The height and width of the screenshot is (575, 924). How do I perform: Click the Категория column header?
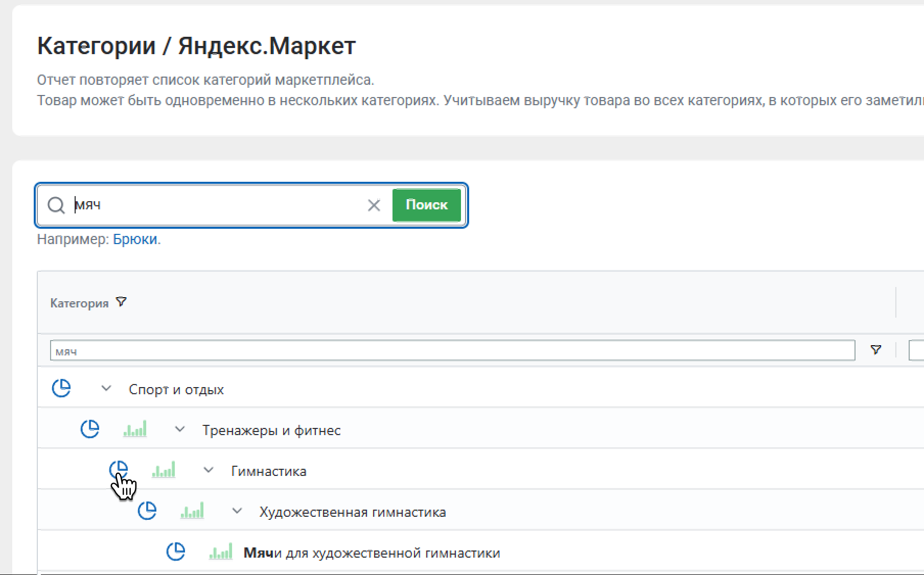click(x=79, y=303)
